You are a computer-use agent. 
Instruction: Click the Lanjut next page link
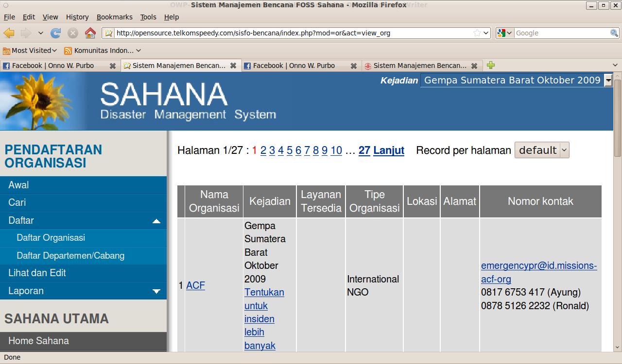tap(388, 150)
